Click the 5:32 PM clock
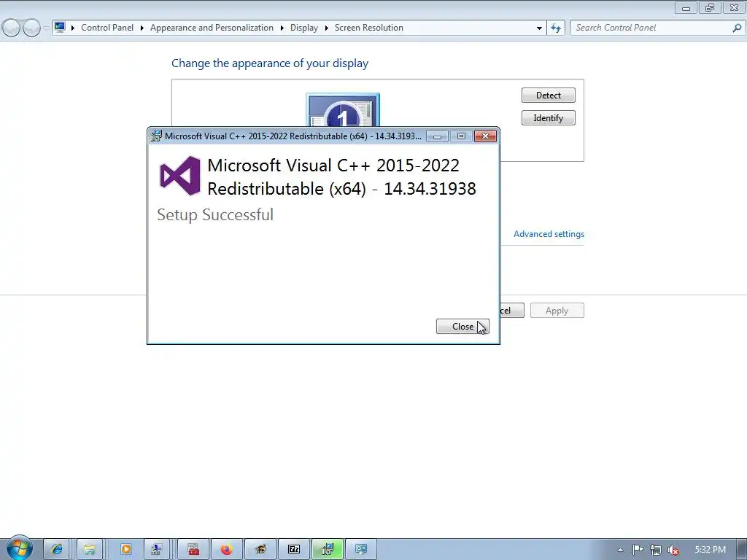Viewport: 747px width, 560px height. (710, 550)
